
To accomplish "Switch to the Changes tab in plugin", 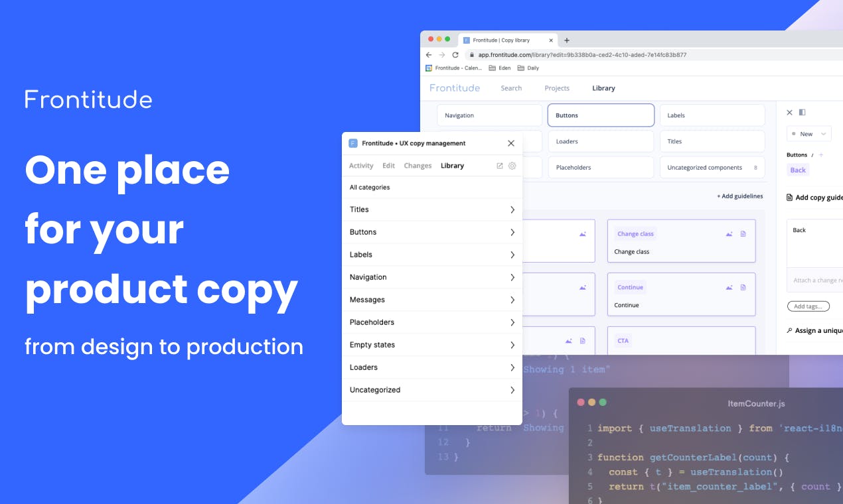I will (x=418, y=166).
